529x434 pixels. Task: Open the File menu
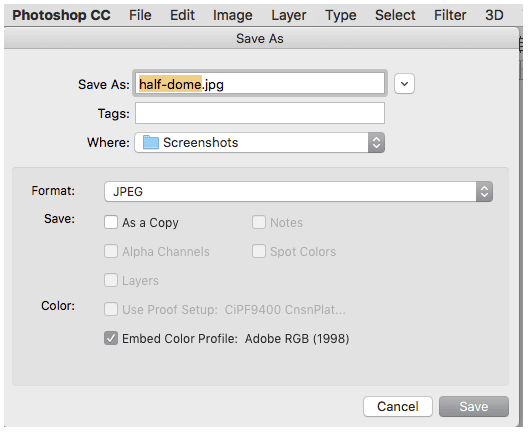(x=140, y=15)
